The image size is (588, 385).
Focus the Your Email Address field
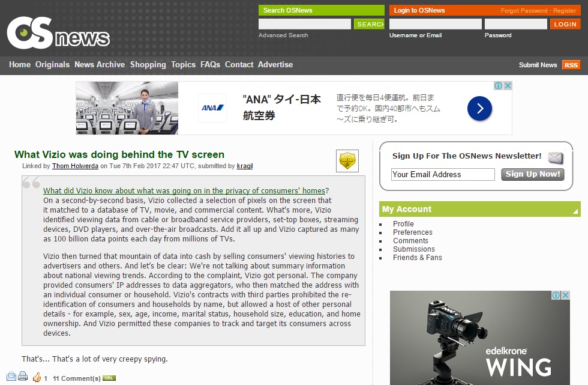coord(443,175)
